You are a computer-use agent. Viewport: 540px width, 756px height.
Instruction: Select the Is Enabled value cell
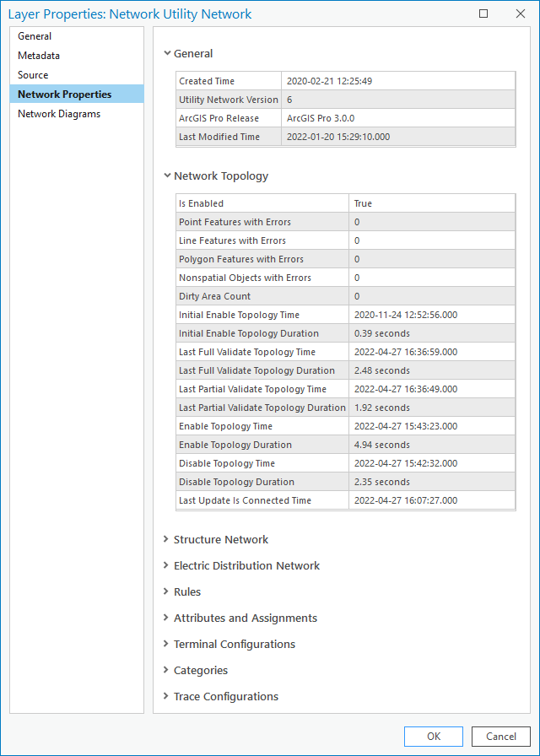431,203
